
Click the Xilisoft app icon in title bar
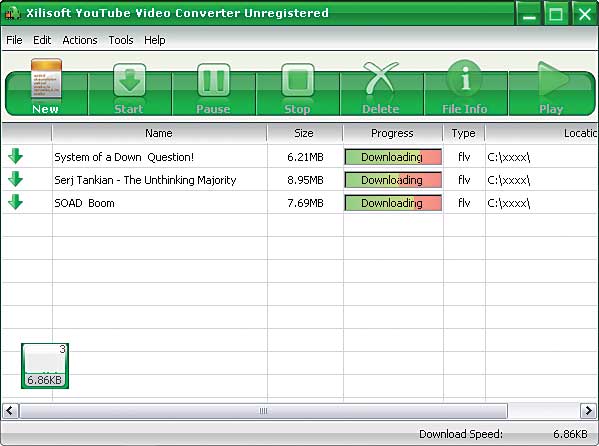(x=12, y=13)
